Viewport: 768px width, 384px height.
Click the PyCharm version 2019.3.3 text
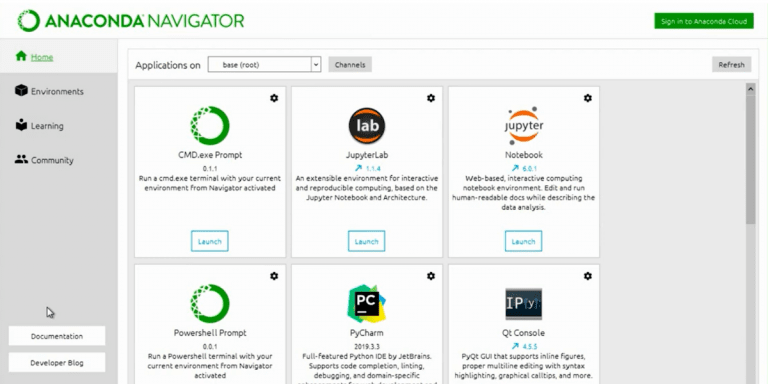pos(367,346)
